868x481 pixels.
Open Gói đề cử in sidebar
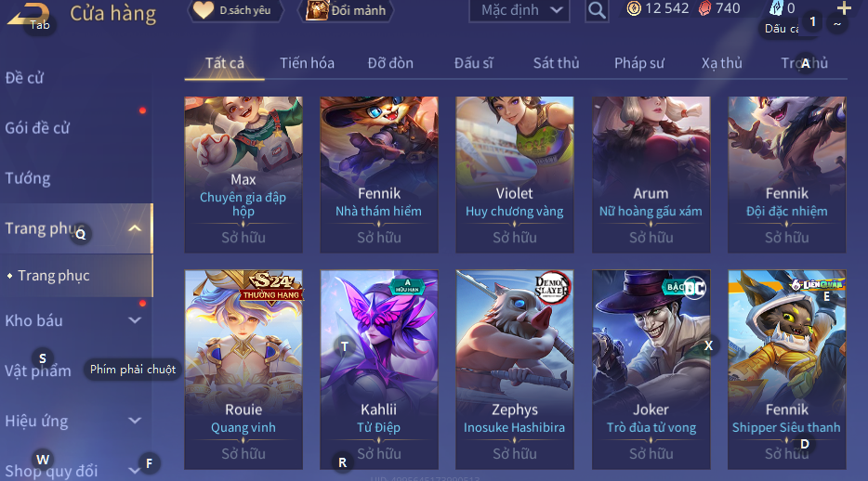[38, 128]
